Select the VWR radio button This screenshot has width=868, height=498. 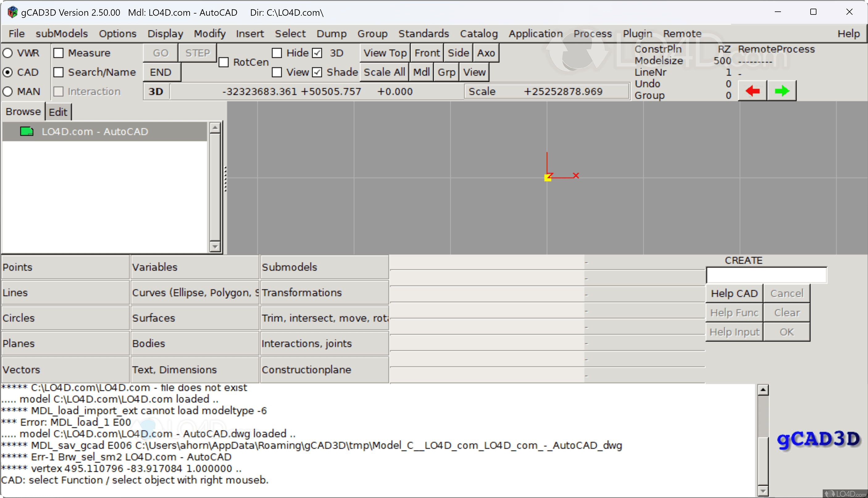point(8,53)
